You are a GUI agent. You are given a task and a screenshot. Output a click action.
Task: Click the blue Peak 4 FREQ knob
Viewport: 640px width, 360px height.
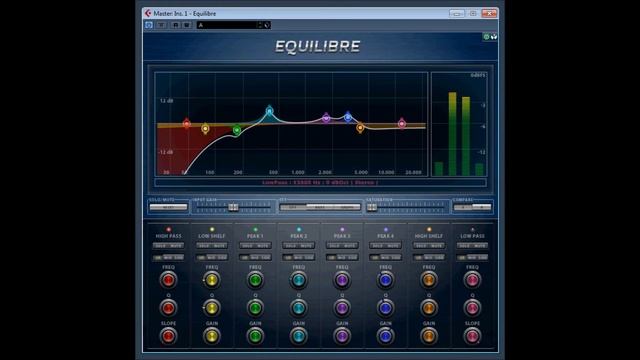point(385,280)
